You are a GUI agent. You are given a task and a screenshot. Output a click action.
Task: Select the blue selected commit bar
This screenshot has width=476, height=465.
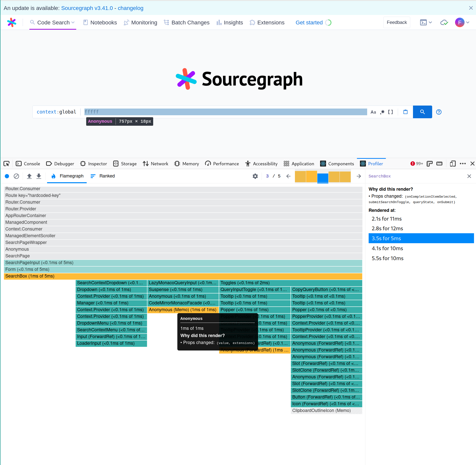click(x=323, y=178)
